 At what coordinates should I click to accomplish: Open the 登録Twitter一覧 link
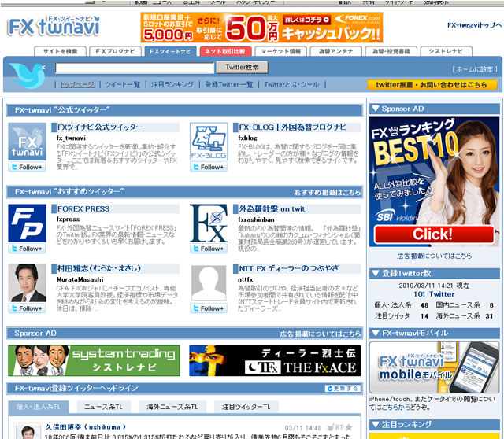click(x=229, y=84)
